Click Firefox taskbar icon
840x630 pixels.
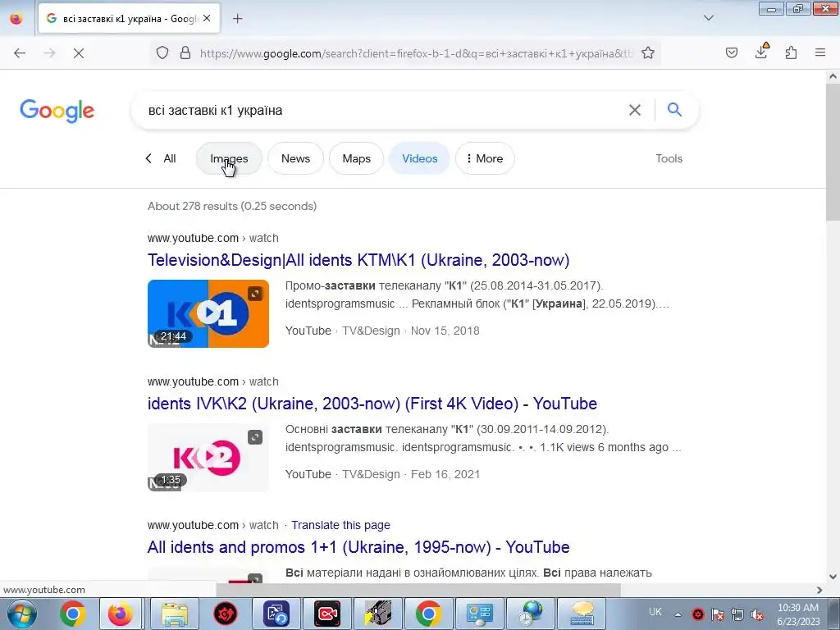tap(120, 614)
